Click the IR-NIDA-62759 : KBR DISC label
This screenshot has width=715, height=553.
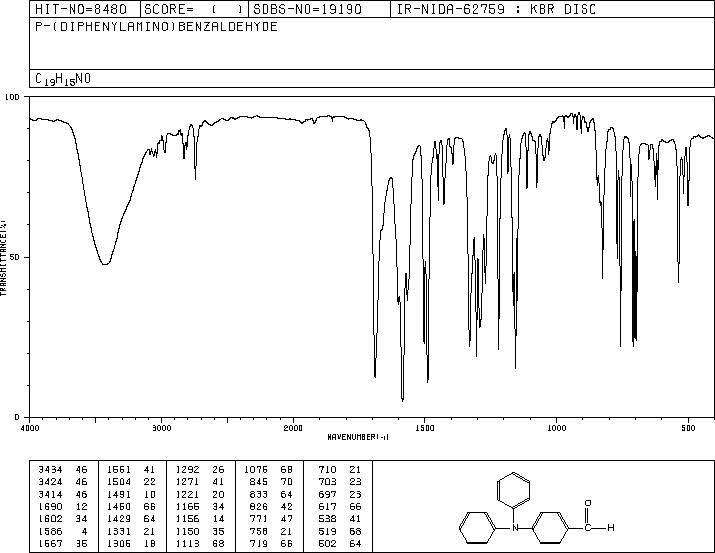496,9
